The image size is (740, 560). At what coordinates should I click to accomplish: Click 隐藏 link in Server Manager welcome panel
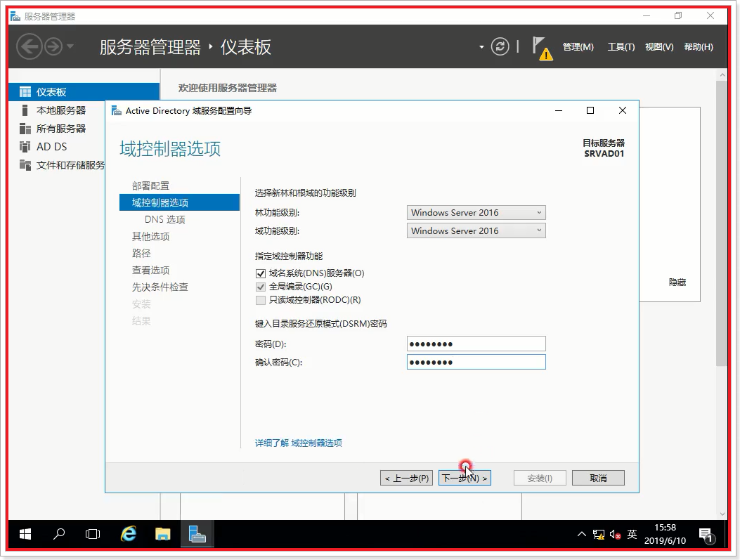click(x=677, y=282)
